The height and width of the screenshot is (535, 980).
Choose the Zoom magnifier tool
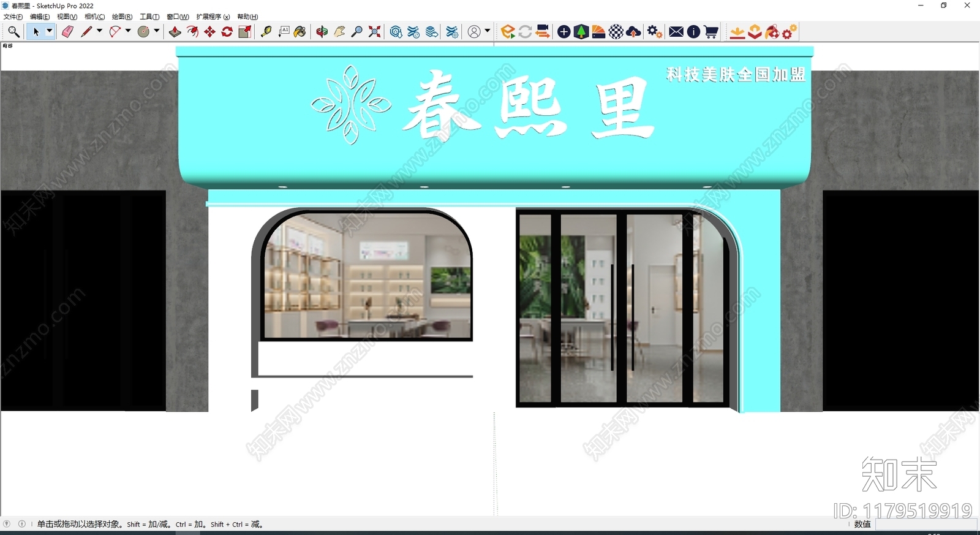point(357,32)
